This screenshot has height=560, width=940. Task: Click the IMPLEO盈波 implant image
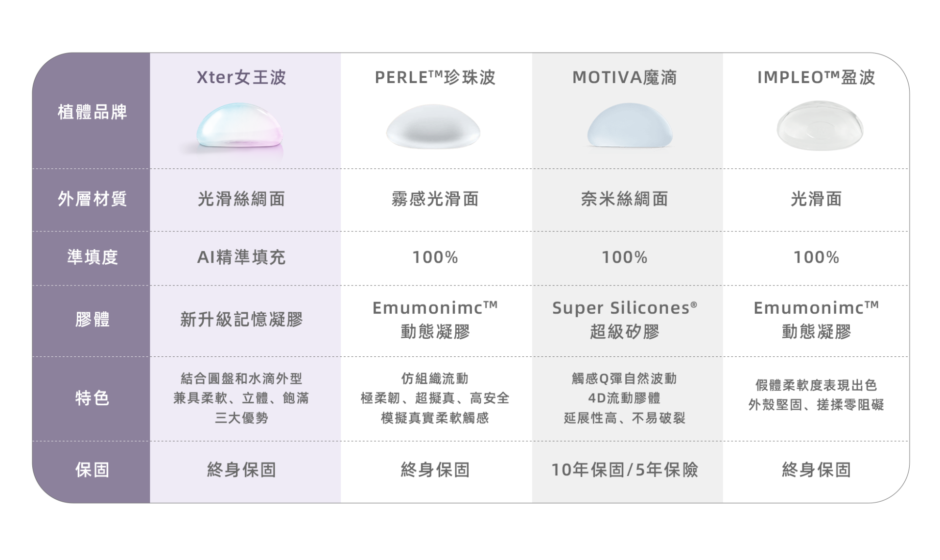(820, 126)
